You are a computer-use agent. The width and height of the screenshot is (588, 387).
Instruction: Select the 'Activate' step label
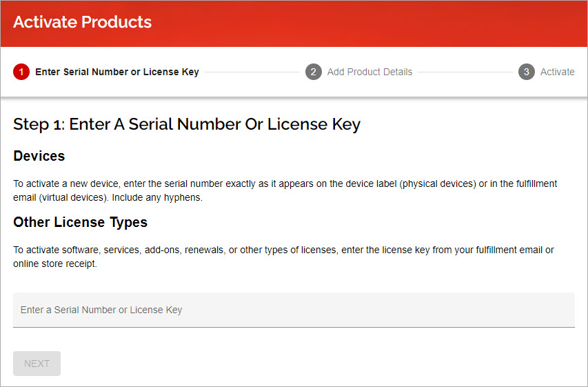pyautogui.click(x=557, y=72)
